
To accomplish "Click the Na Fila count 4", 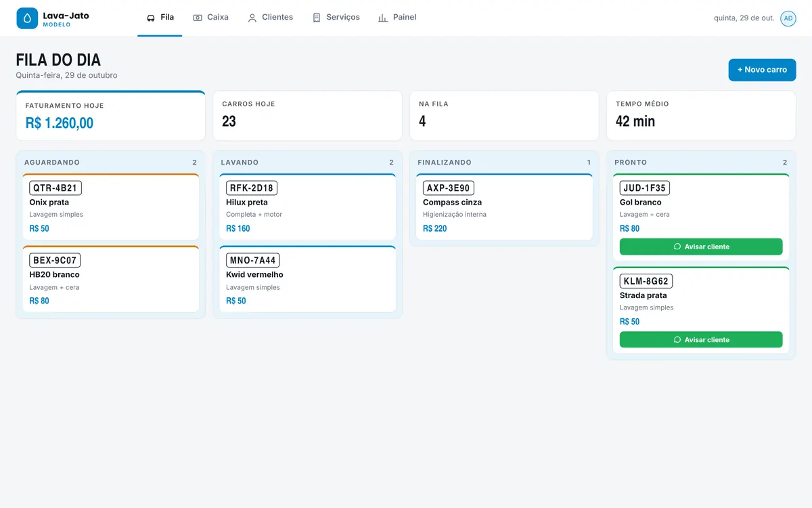I will point(422,121).
